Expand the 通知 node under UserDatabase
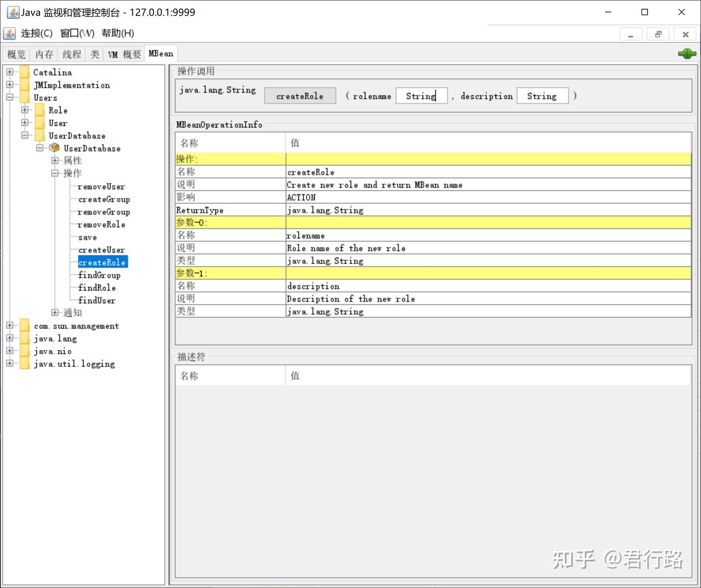Viewport: 701px width, 588px height. coord(55,312)
